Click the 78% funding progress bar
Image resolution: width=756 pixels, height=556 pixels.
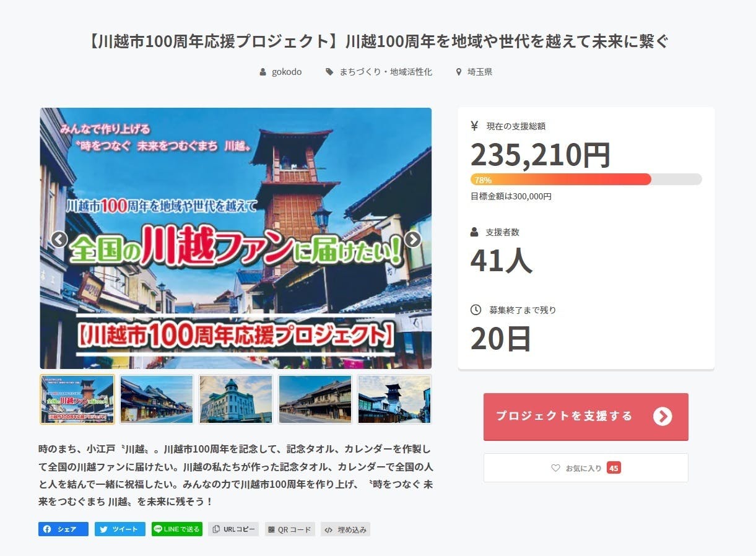586,180
